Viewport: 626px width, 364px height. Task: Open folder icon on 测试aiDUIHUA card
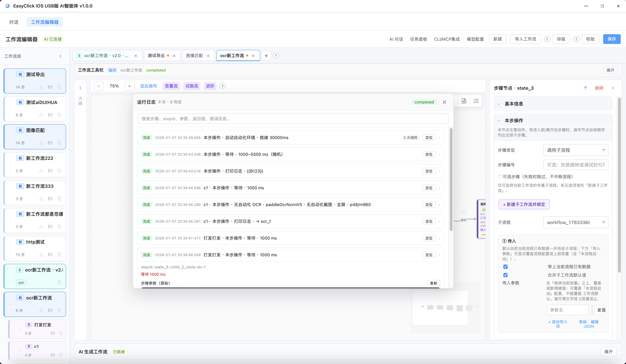pos(50,115)
